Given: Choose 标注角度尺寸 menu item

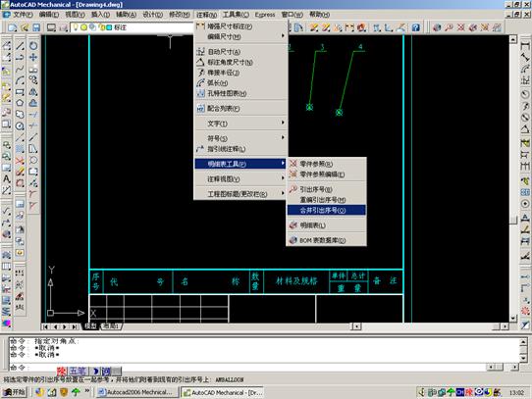Looking at the screenshot, I should (x=240, y=62).
